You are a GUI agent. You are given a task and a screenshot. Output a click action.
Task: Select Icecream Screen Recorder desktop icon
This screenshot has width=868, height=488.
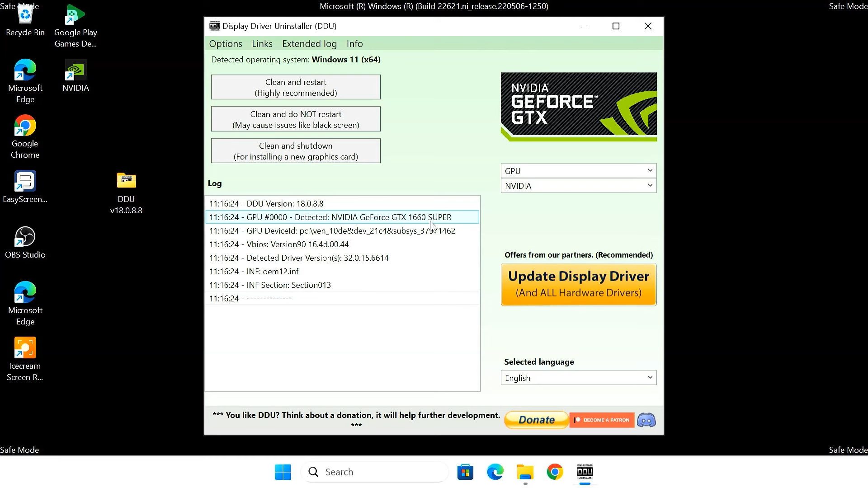click(25, 359)
